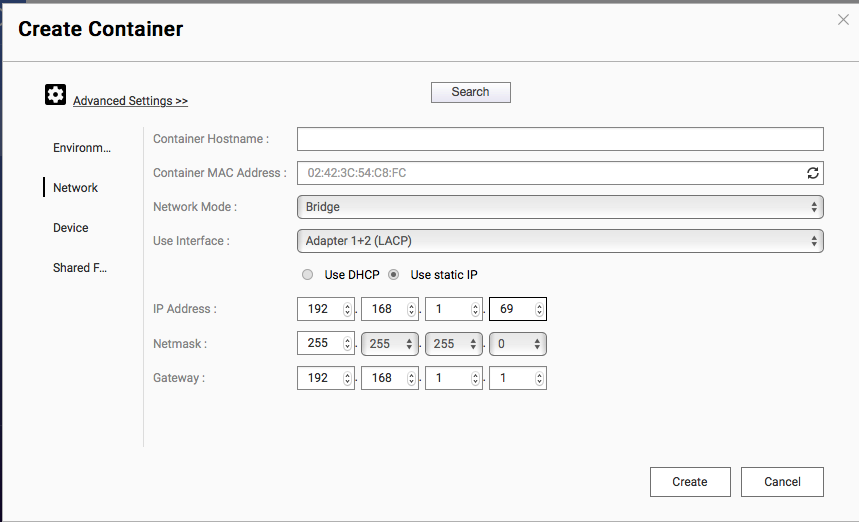The image size is (859, 522).
Task: Go to the Shared Folders tab
Action: pyautogui.click(x=79, y=268)
